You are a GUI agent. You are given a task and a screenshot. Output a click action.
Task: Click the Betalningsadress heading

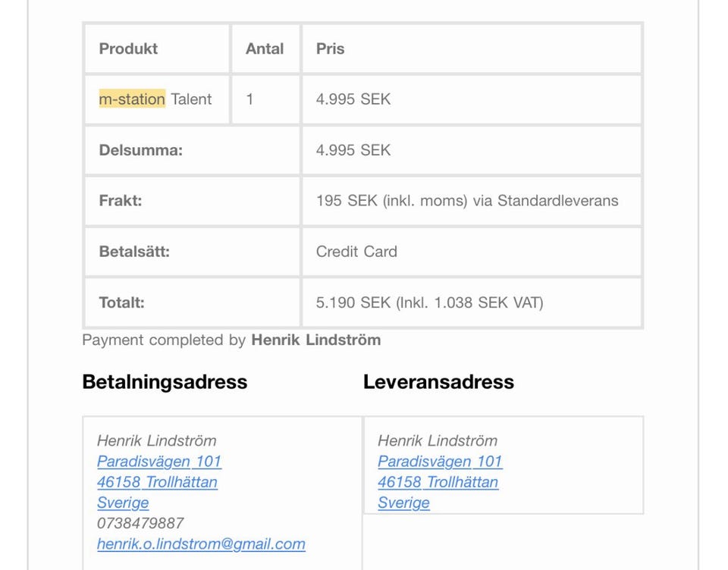(x=165, y=382)
